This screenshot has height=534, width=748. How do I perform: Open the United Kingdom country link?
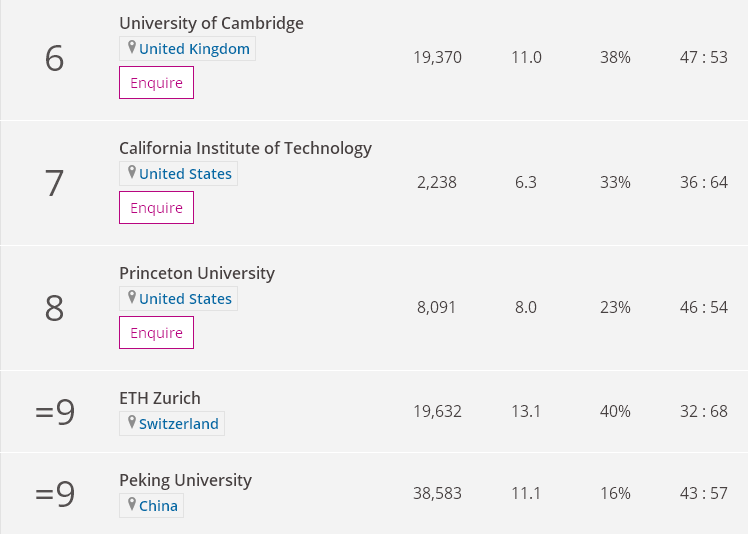[x=194, y=49]
